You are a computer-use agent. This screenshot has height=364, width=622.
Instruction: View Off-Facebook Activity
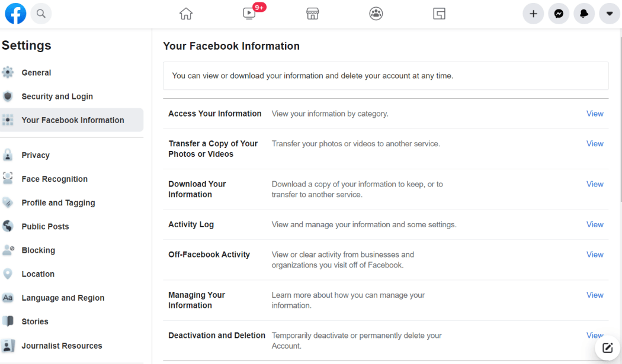tap(595, 255)
